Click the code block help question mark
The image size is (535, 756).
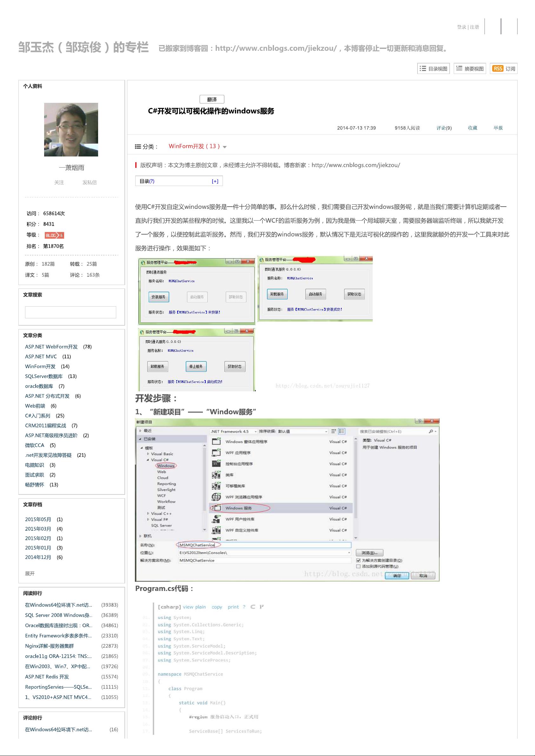click(244, 607)
